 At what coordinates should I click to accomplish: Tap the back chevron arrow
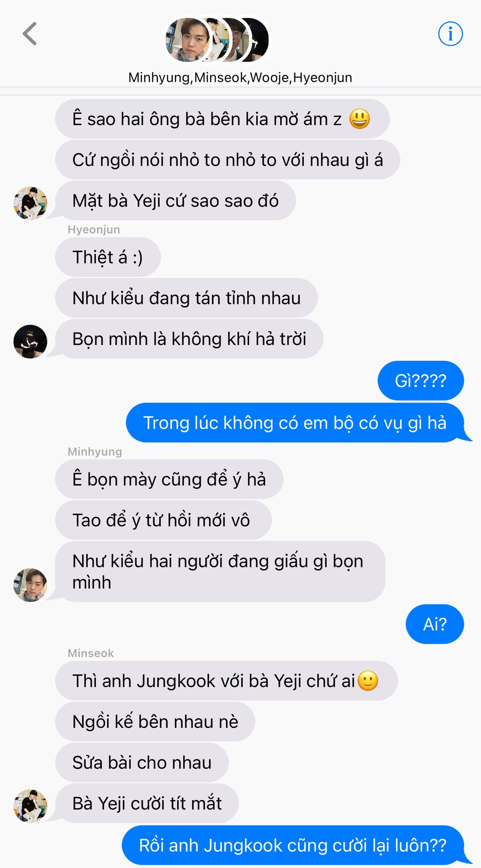(x=30, y=34)
